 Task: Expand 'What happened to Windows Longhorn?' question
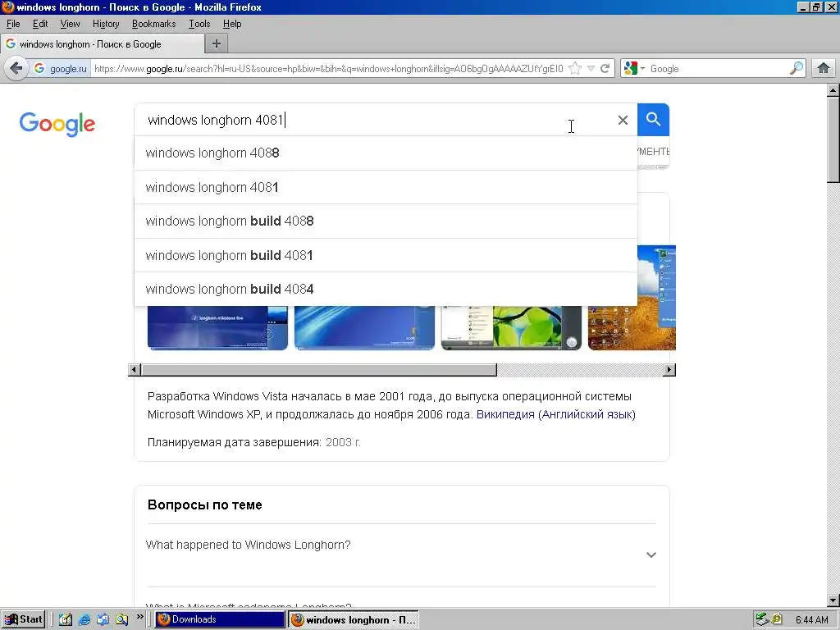pyautogui.click(x=400, y=555)
